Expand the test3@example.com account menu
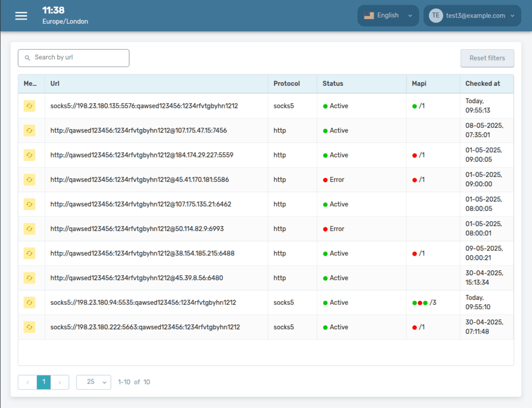This screenshot has width=532, height=408. click(x=472, y=16)
